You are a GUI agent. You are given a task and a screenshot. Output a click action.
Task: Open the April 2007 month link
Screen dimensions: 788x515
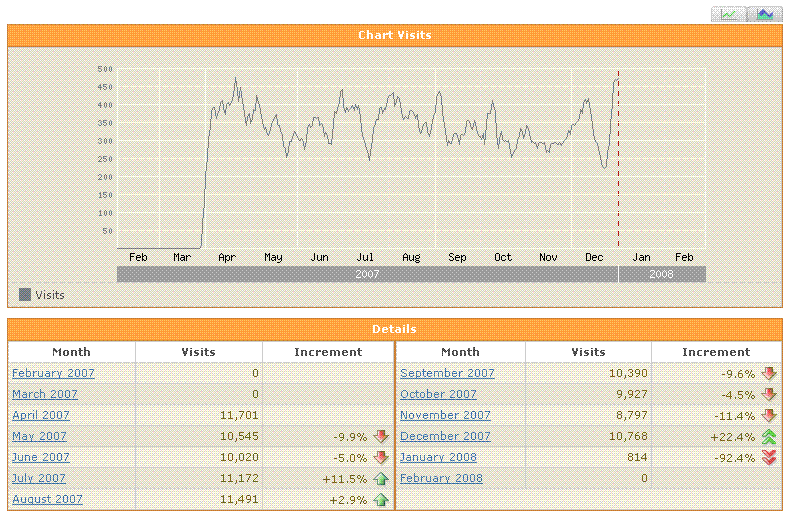click(39, 415)
